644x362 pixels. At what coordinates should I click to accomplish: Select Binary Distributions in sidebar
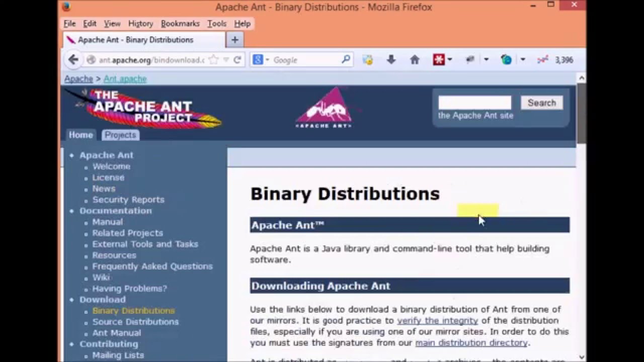pyautogui.click(x=133, y=311)
